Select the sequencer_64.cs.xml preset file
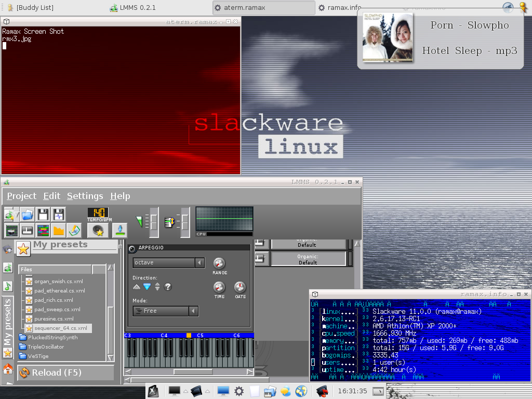 tap(58, 328)
